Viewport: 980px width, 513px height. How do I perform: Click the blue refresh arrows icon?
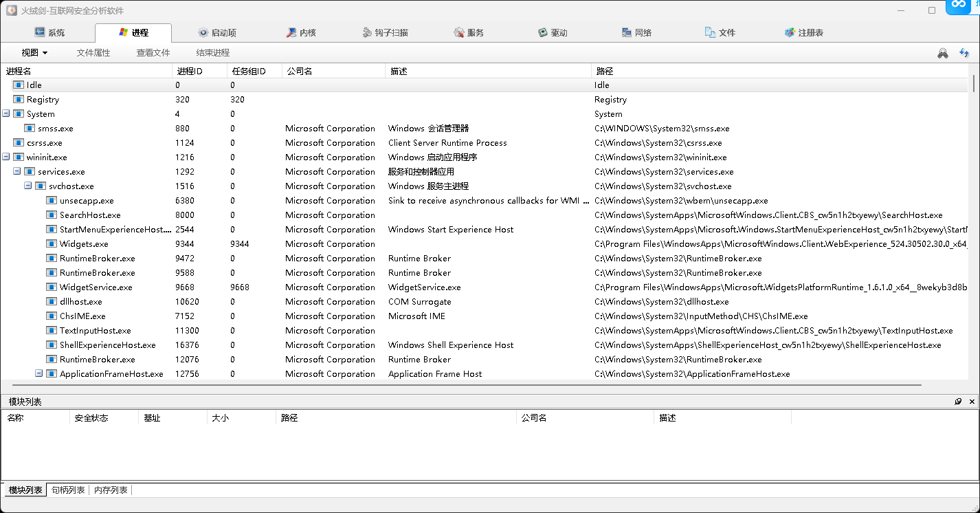(964, 53)
